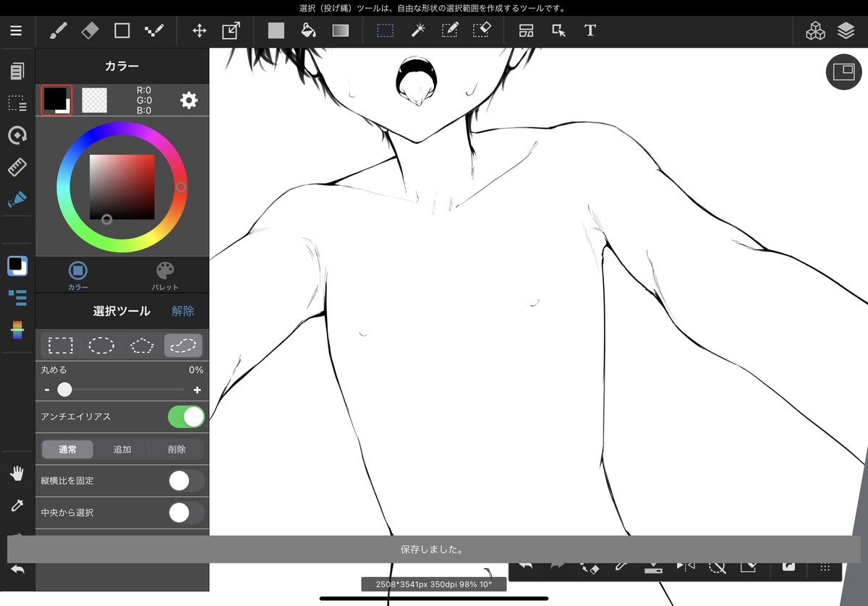868x606 pixels.
Task: Select 追加 selection mode
Action: pyautogui.click(x=122, y=449)
